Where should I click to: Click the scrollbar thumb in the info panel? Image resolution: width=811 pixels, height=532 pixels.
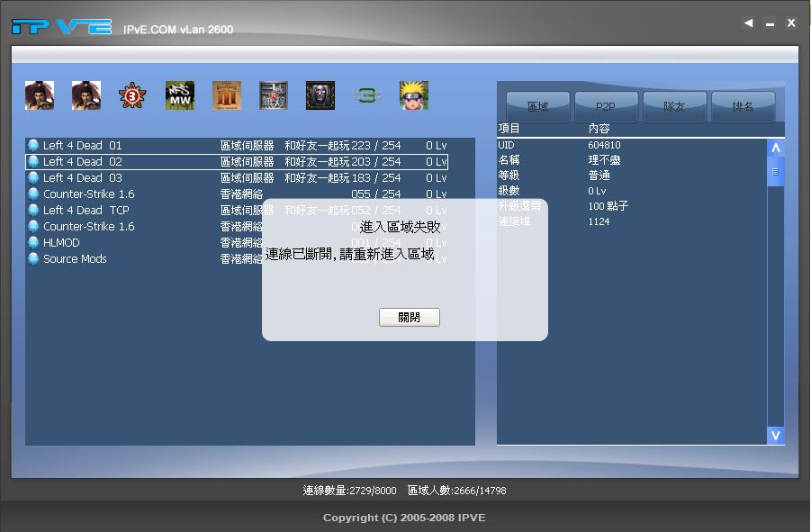[775, 172]
